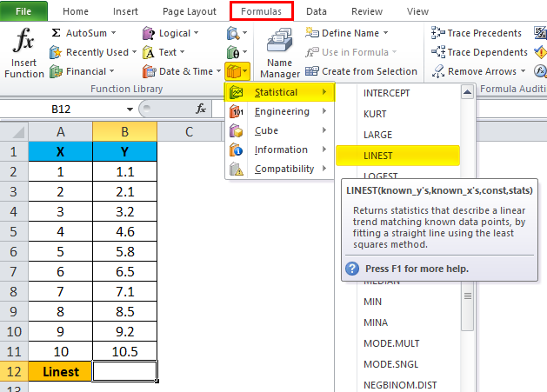Viewport: 547px width, 392px height.
Task: Open the Statistical submenu
Action: (280, 92)
